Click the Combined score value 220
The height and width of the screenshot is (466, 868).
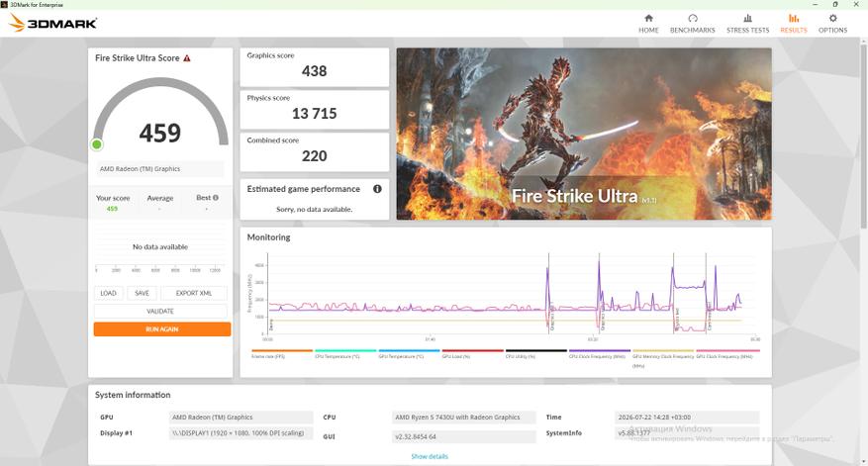(315, 156)
